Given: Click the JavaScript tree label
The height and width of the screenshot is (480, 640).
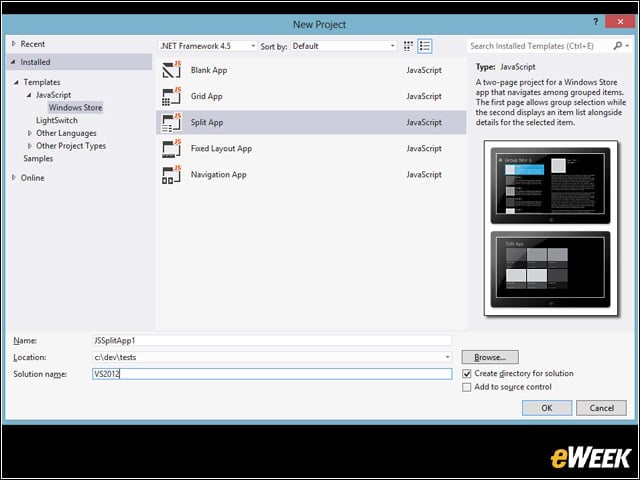Looking at the screenshot, I should click(x=53, y=95).
